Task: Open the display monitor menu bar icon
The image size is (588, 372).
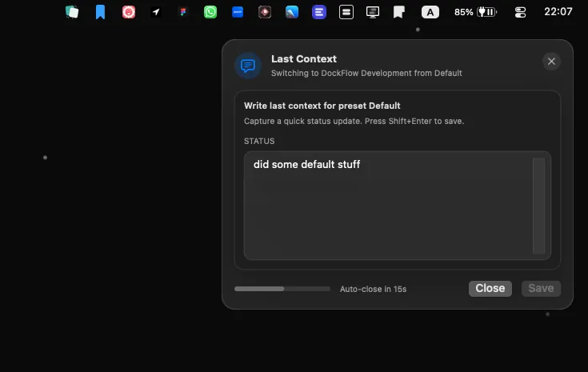Action: (x=373, y=12)
